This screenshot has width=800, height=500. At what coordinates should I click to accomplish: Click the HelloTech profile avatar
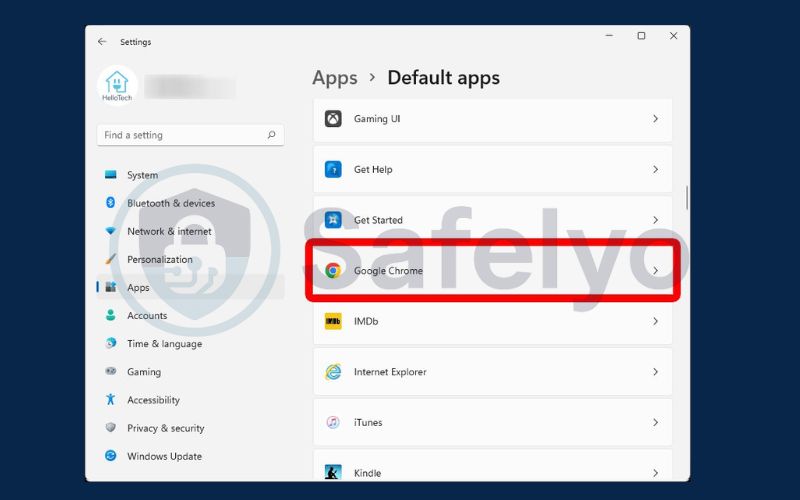pos(117,85)
